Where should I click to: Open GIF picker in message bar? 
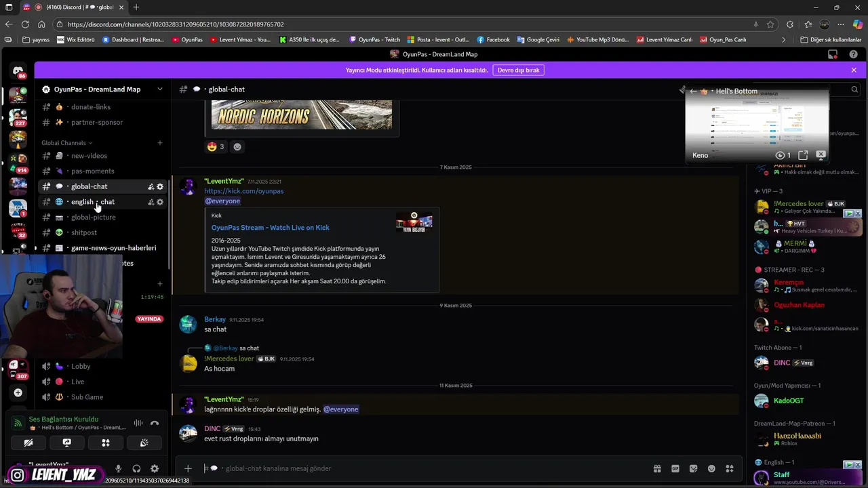click(675, 468)
